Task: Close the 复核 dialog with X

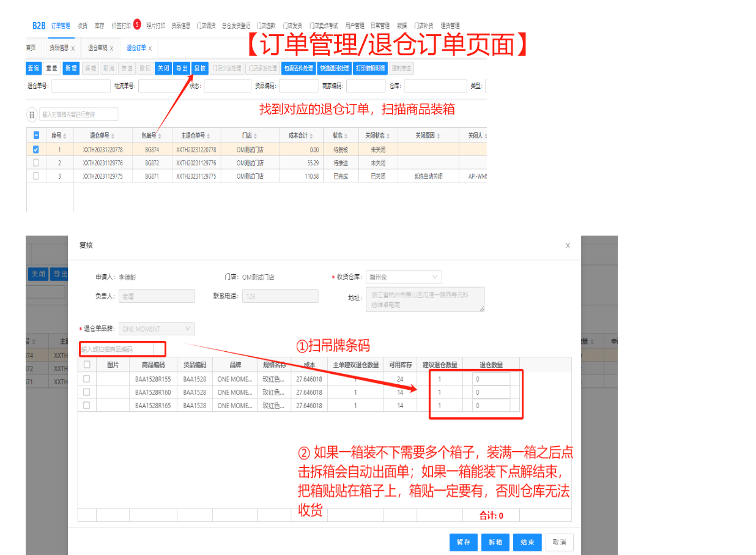Action: (x=568, y=245)
